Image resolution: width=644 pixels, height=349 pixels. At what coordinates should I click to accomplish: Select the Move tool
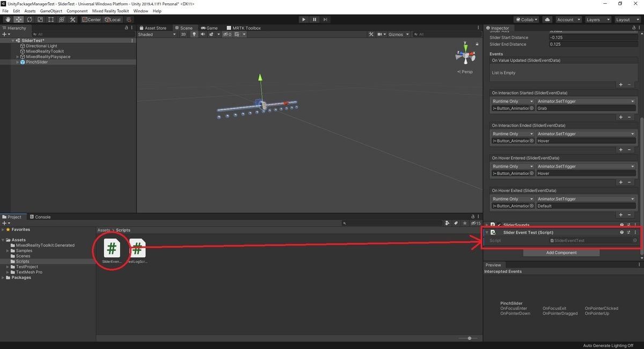tap(18, 19)
